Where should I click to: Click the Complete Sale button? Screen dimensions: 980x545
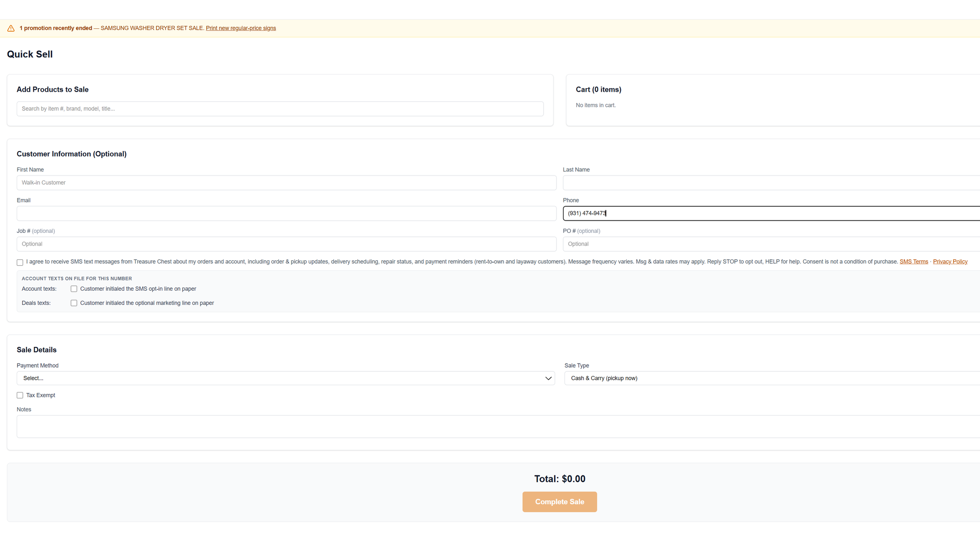click(x=560, y=502)
